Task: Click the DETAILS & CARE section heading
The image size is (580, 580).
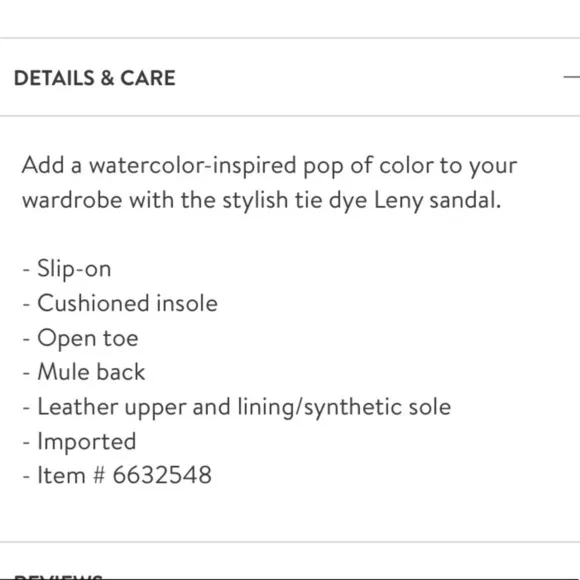Action: pyautogui.click(x=95, y=78)
